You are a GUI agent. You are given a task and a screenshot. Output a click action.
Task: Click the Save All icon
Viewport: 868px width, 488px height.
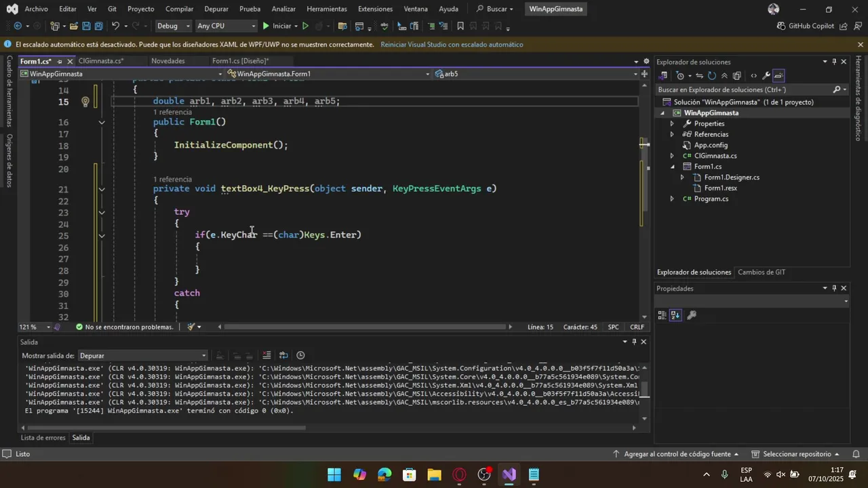point(99,26)
